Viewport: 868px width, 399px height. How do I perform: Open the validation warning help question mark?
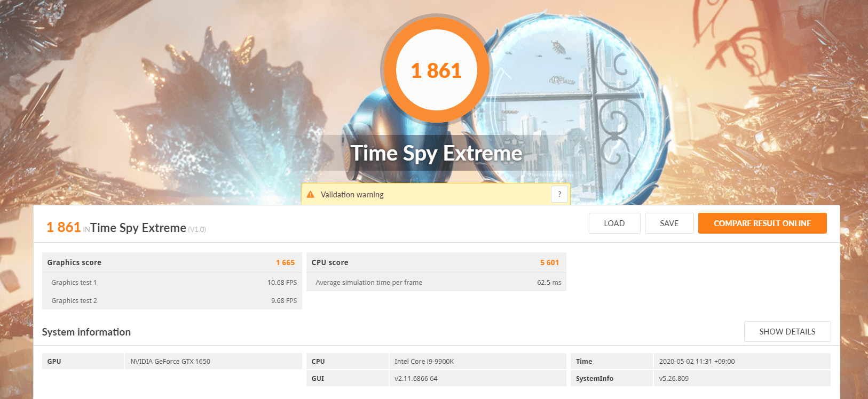pyautogui.click(x=559, y=194)
